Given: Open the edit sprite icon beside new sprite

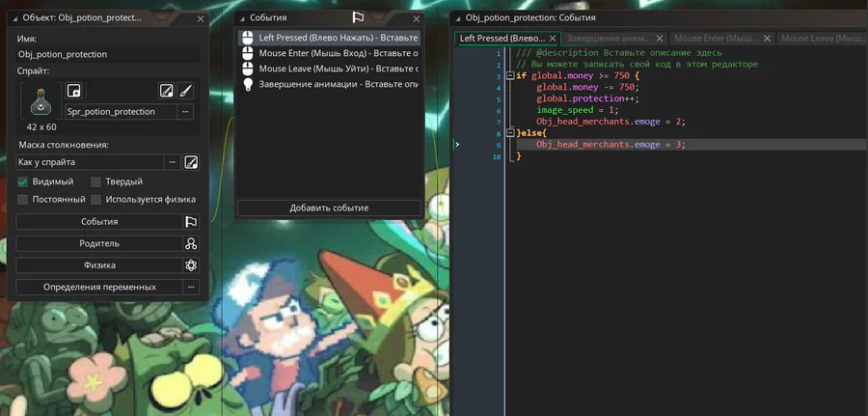Looking at the screenshot, I should [x=166, y=91].
